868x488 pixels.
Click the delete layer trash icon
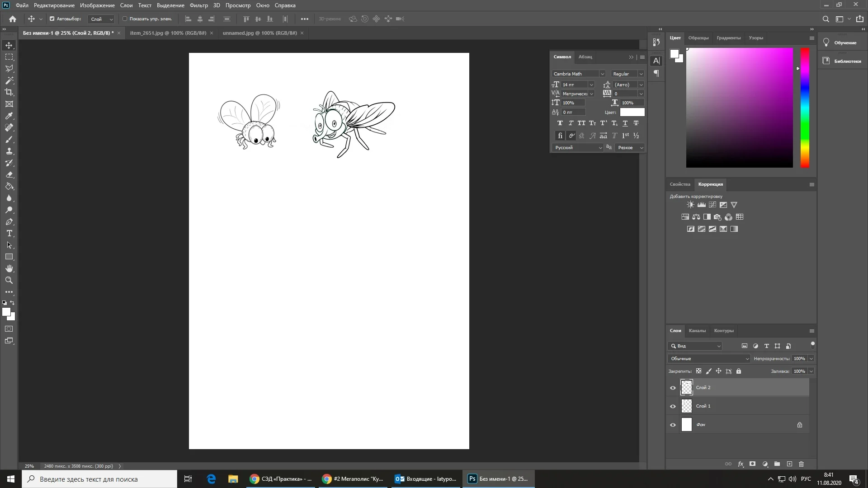(802, 464)
